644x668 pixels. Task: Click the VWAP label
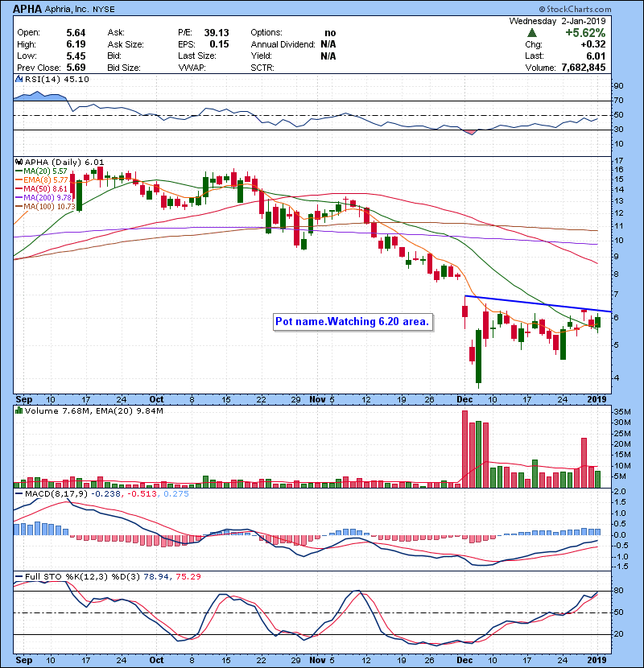(x=192, y=68)
